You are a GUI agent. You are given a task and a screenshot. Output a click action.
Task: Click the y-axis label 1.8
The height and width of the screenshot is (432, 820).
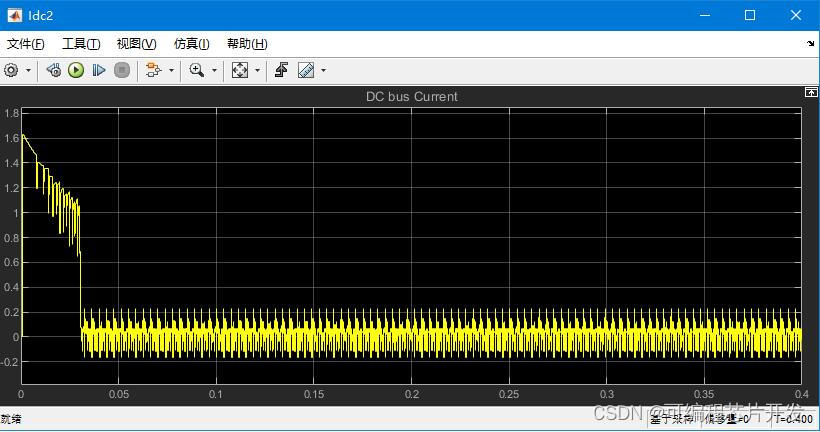[x=12, y=113]
